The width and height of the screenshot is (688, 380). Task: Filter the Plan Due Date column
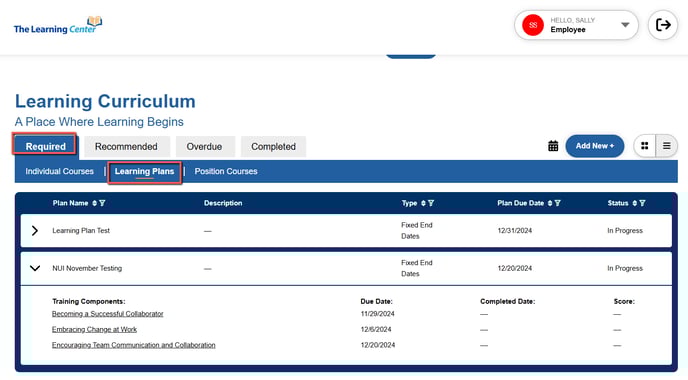click(x=557, y=203)
